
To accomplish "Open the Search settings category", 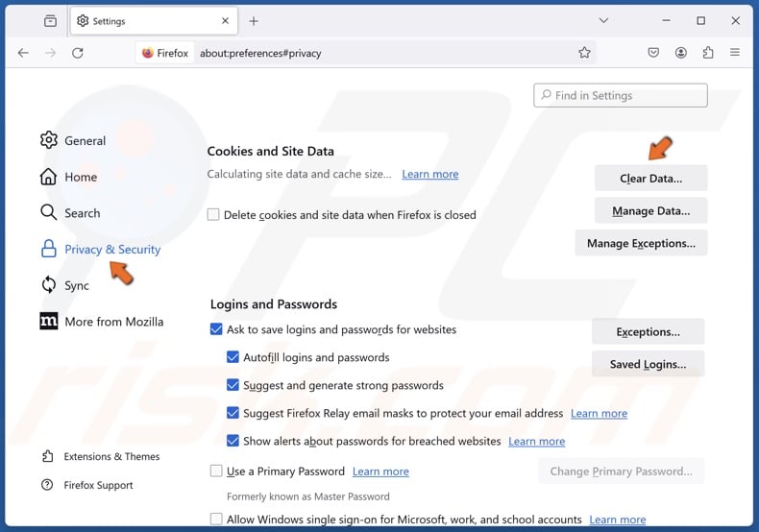I will (x=70, y=213).
